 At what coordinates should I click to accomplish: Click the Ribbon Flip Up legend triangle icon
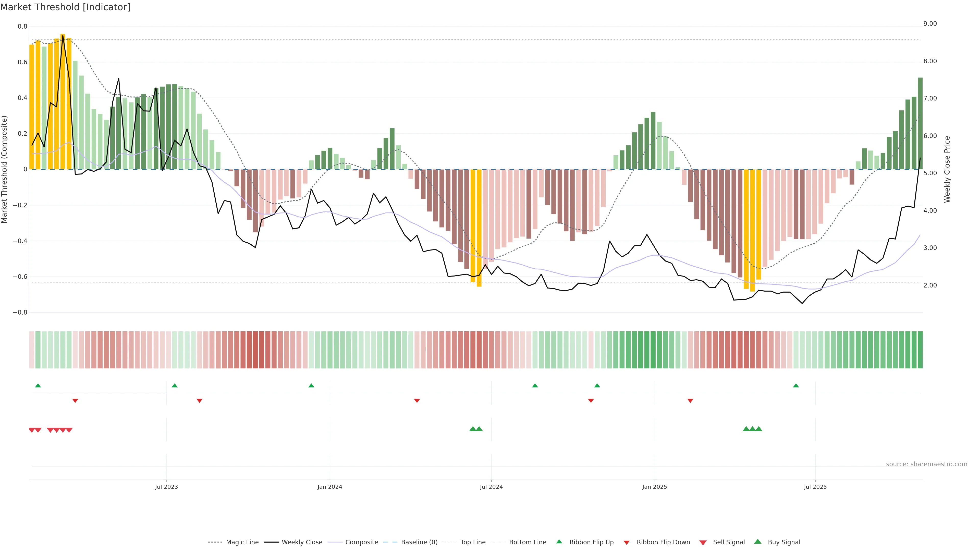[559, 542]
